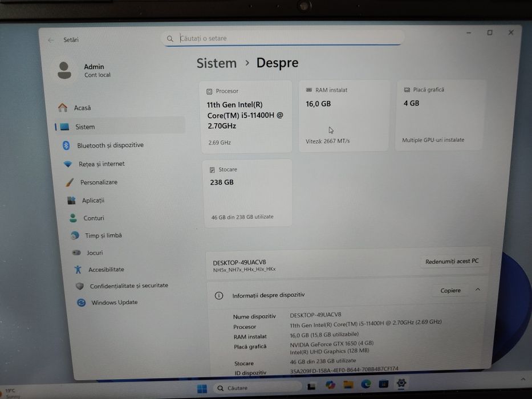Click the Wi-Fi icon for Rețea și internet
Image resolution: width=532 pixels, height=399 pixels.
coord(68,164)
